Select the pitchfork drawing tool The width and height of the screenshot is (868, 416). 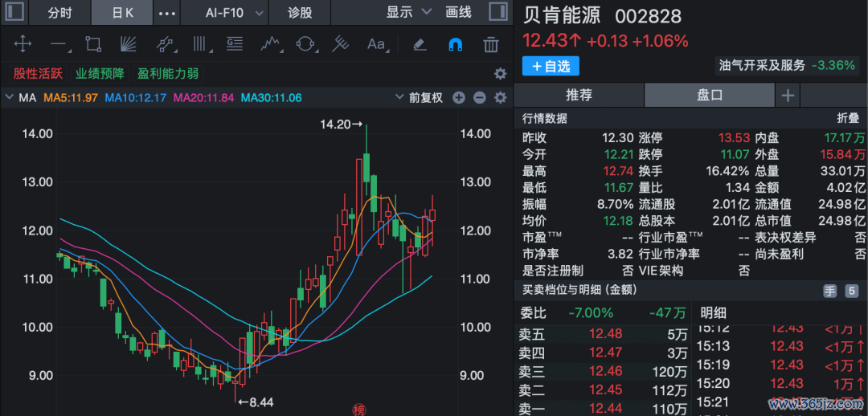pos(341,44)
